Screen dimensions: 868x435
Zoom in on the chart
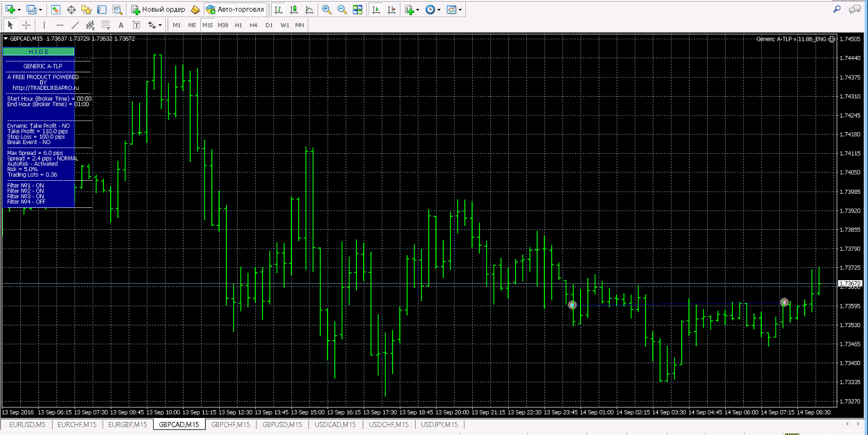pyautogui.click(x=327, y=10)
